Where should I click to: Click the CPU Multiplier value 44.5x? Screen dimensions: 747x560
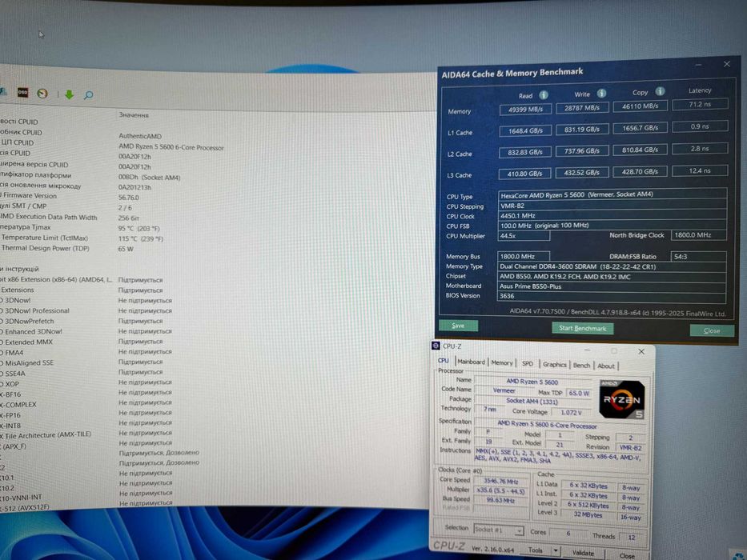[524, 235]
